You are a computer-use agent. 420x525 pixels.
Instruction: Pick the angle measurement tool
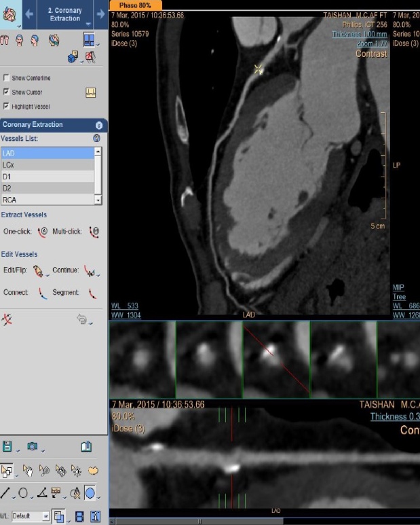click(42, 492)
